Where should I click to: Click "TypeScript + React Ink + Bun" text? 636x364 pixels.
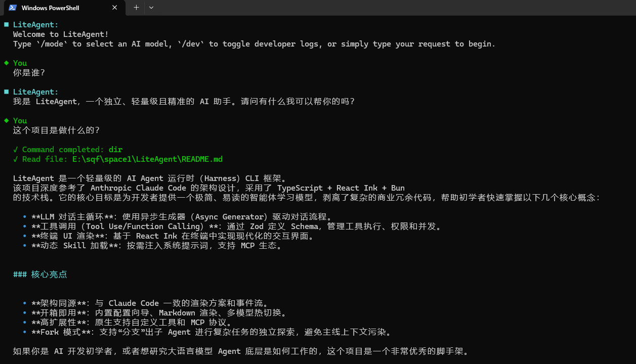tap(341, 188)
